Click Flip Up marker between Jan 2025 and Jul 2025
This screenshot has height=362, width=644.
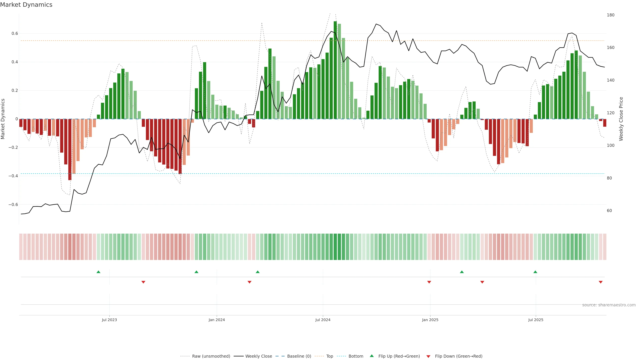point(462,272)
